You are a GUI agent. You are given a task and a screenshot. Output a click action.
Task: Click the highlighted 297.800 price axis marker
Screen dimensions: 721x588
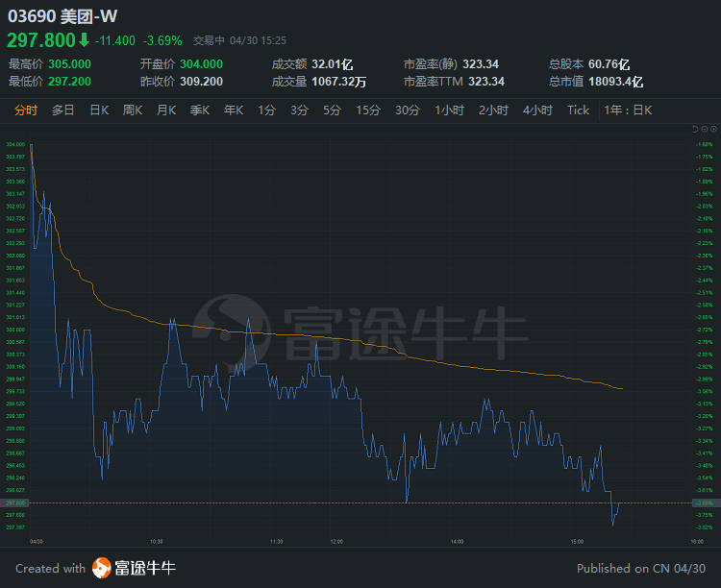14,502
